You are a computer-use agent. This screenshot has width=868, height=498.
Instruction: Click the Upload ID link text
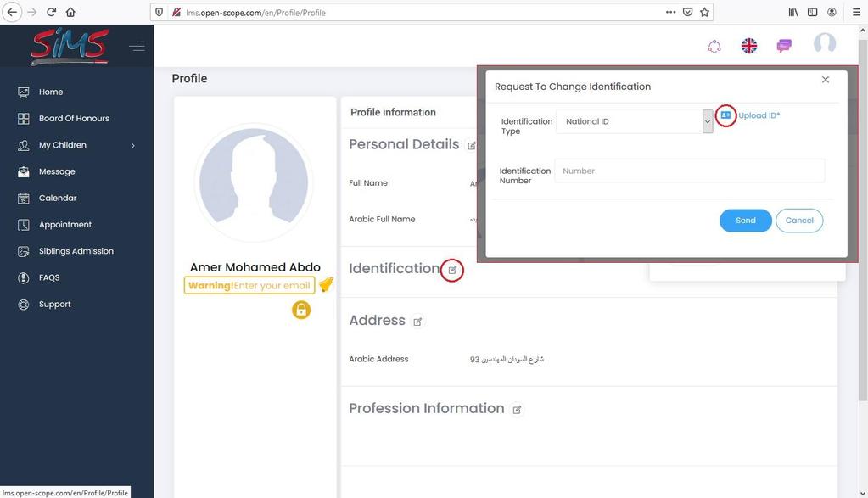pos(759,115)
